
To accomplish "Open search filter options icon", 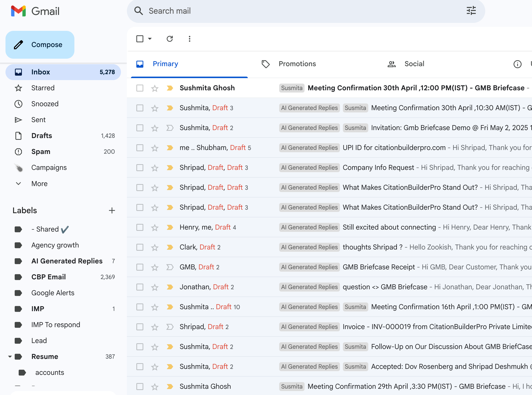I will (471, 11).
